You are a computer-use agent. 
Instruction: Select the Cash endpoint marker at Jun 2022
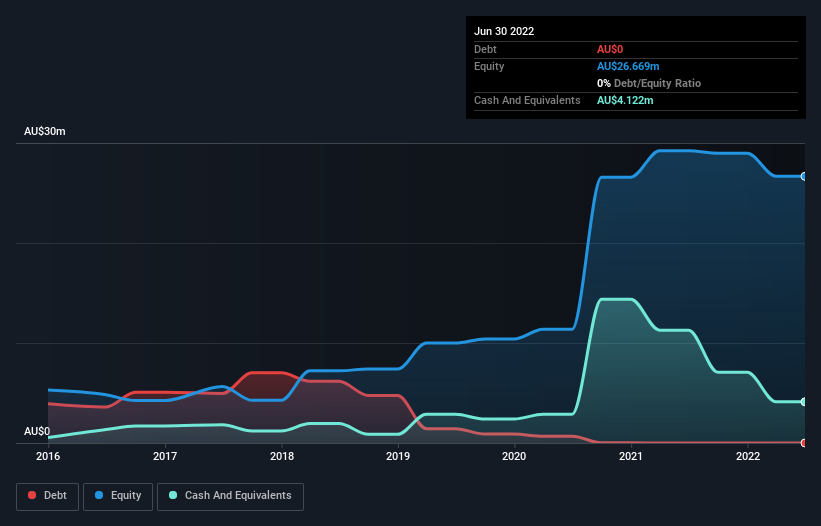pyautogui.click(x=804, y=402)
